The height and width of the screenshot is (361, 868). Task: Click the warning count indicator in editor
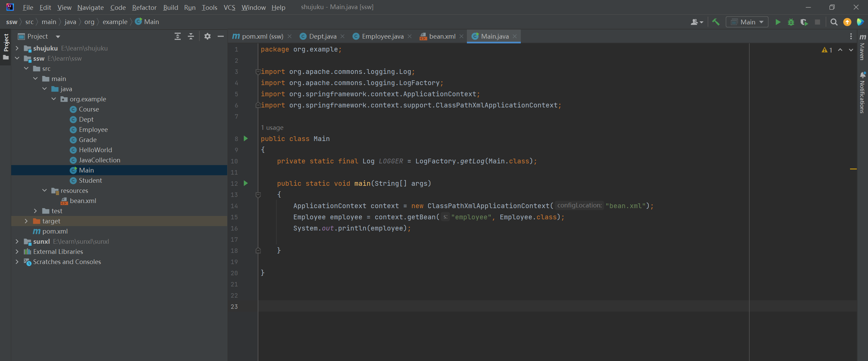[827, 50]
